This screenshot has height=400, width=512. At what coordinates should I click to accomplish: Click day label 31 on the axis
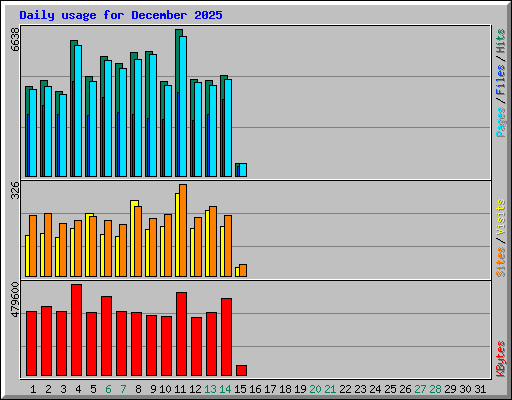coord(480,389)
